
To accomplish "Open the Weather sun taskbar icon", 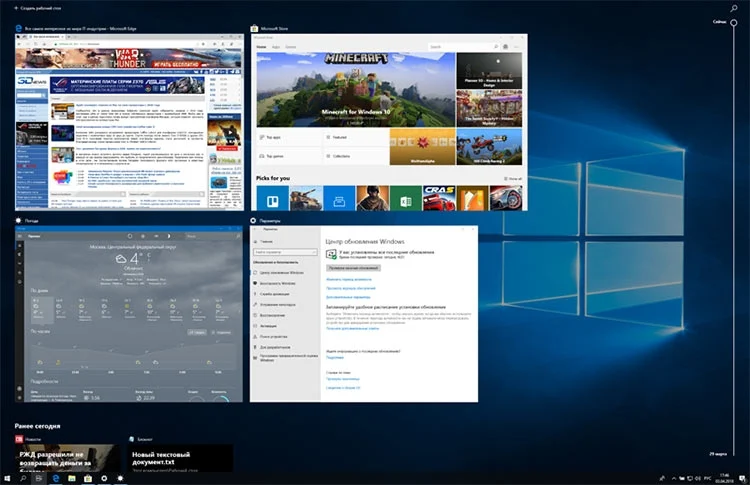I will pyautogui.click(x=120, y=478).
